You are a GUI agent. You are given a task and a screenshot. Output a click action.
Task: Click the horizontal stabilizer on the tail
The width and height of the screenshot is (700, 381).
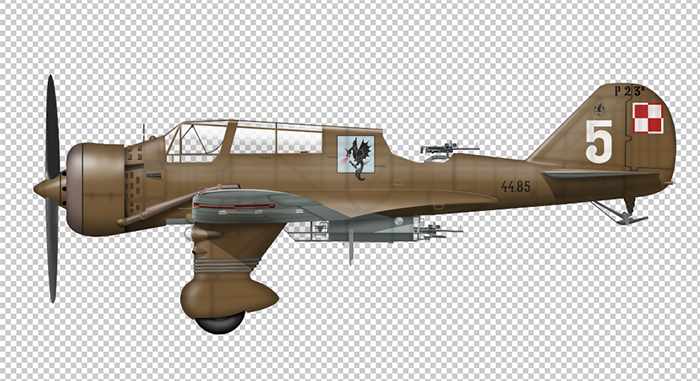click(x=600, y=175)
